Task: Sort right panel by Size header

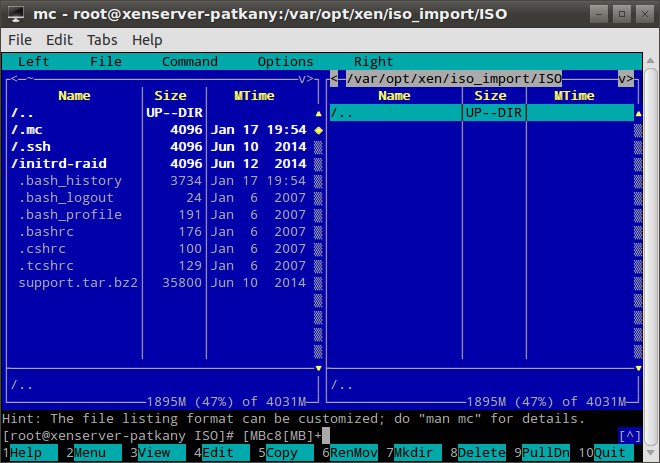Action: coord(490,96)
